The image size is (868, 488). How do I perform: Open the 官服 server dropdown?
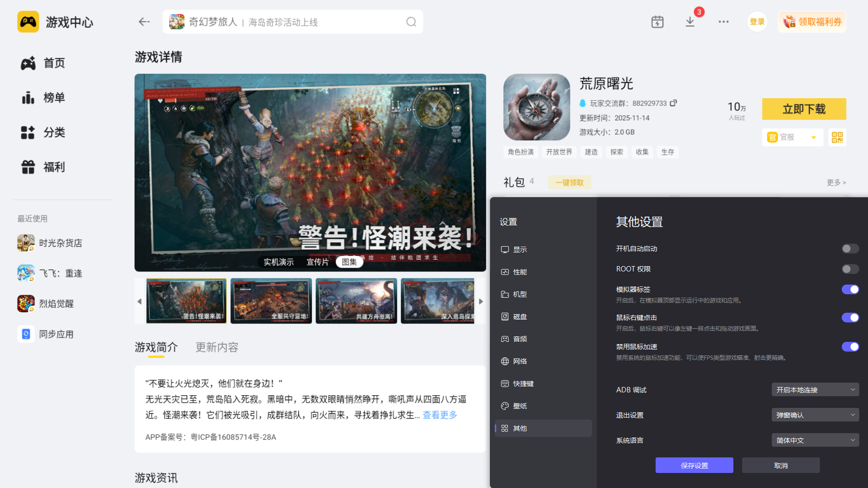[x=792, y=137]
